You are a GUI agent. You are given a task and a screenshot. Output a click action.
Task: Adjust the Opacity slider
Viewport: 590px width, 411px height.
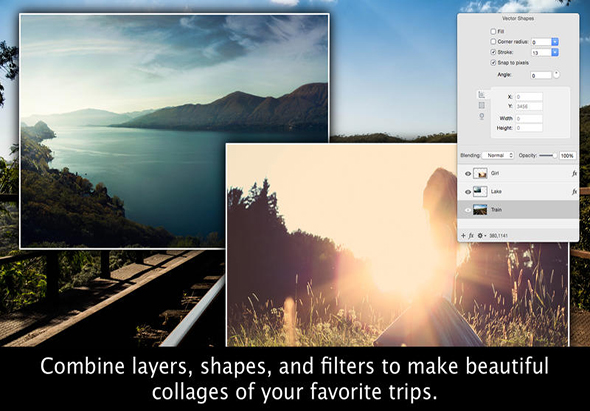pyautogui.click(x=548, y=155)
